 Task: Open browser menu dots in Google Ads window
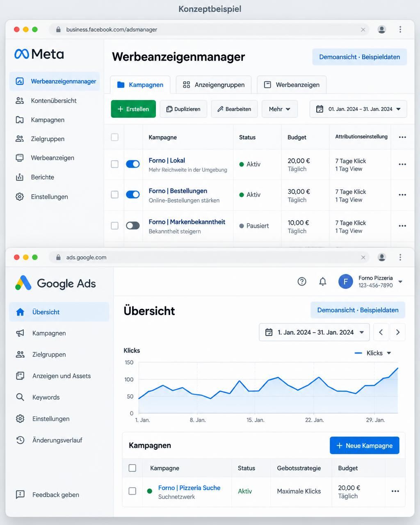point(400,257)
